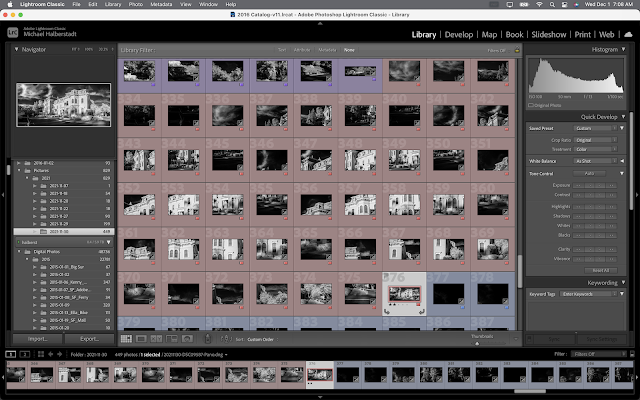Toggle the Library Filter lock icon
Image resolution: width=640 pixels, height=400 pixels.
tap(517, 50)
